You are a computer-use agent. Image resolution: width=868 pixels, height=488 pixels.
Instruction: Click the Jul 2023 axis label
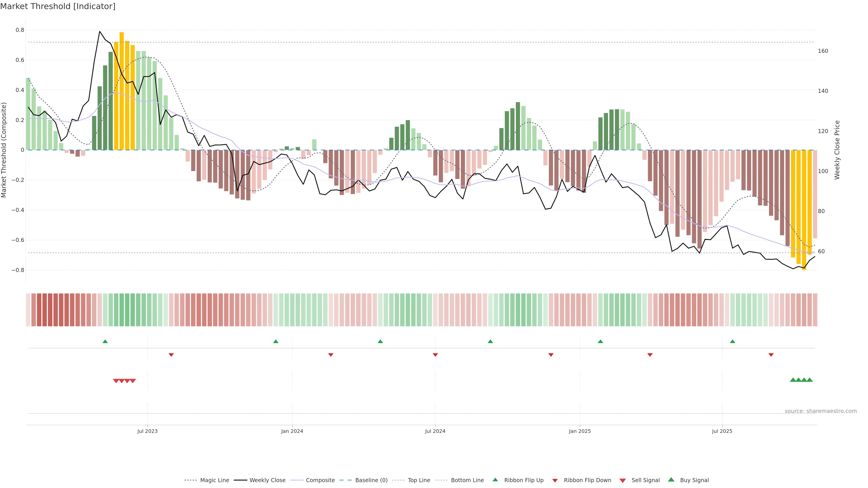coord(147,431)
